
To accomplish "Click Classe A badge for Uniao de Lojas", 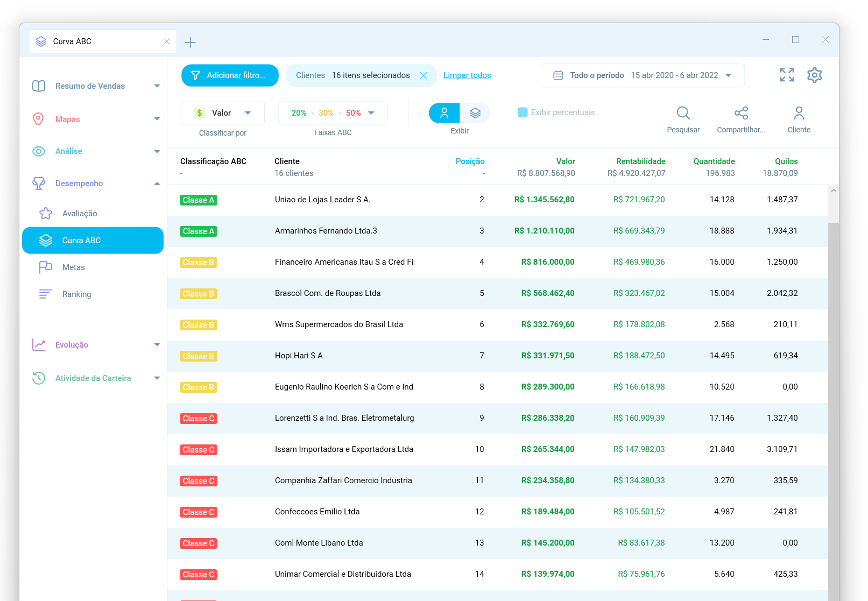I will [199, 200].
